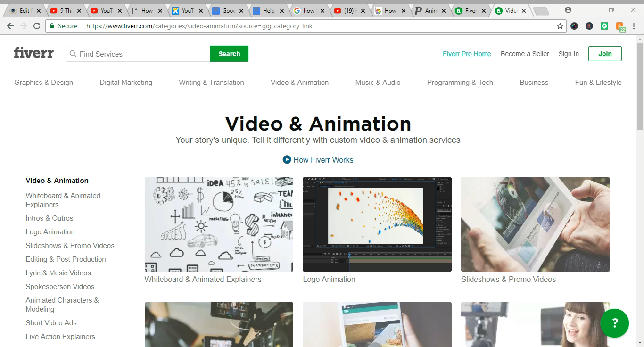Select Lyric & Music Videos in sidebar

58,273
